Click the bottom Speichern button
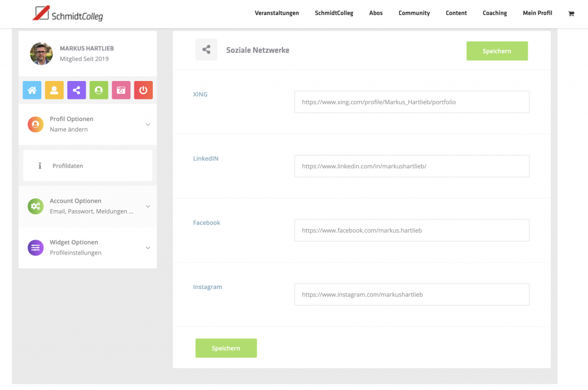Viewport: 588px width, 390px height. pyautogui.click(x=226, y=348)
